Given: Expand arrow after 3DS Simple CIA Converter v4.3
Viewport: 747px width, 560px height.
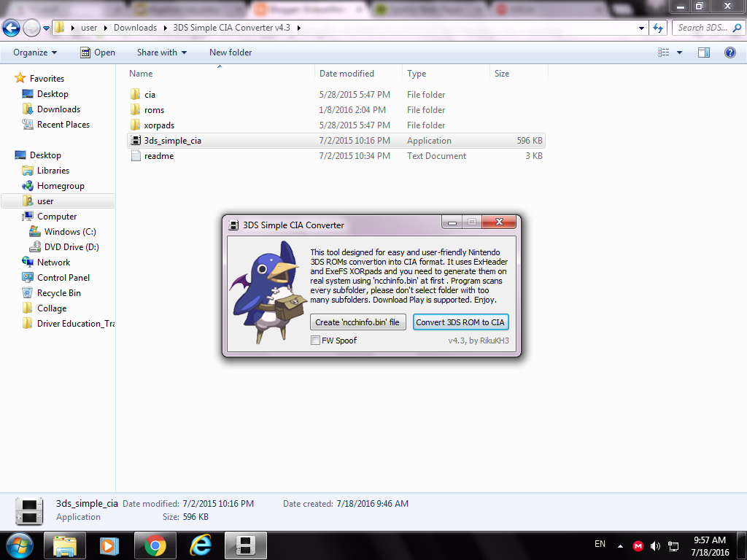Looking at the screenshot, I should tap(298, 28).
